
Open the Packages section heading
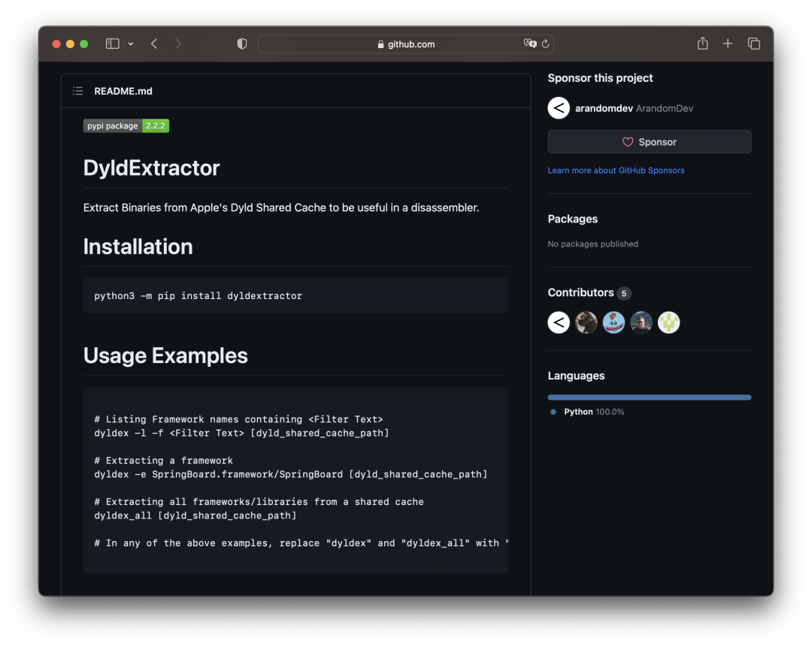[573, 219]
